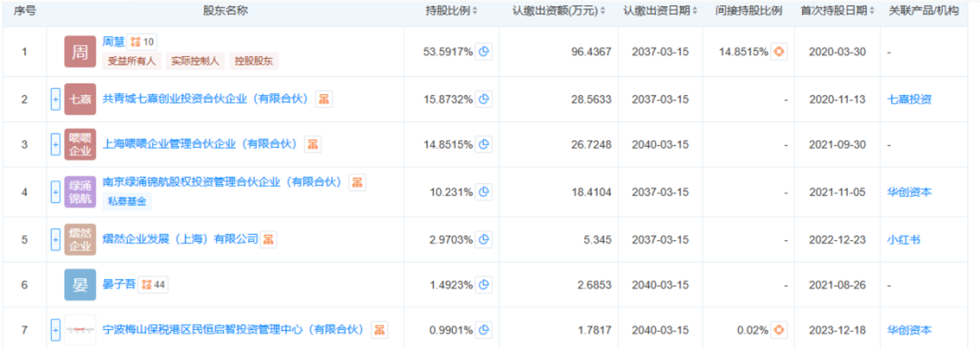Open pie chart icon next to 2.9703%

point(484,239)
